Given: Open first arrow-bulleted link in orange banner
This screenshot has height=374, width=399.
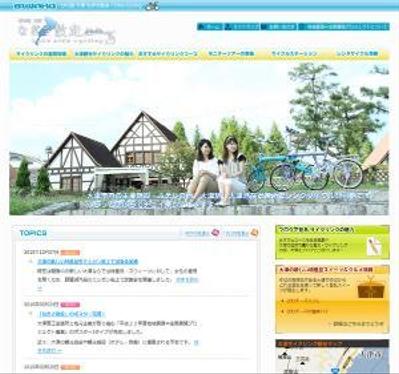Looking at the screenshot, I should click(303, 301).
